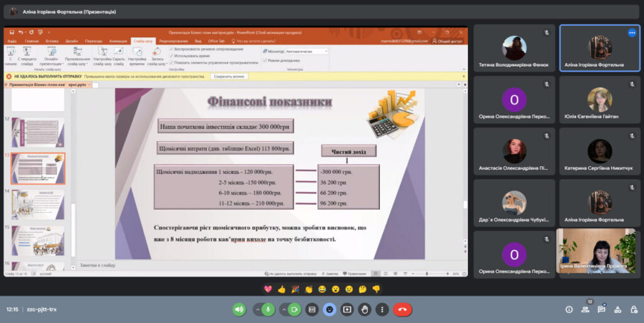Turn off the camera button

pyautogui.click(x=294, y=309)
